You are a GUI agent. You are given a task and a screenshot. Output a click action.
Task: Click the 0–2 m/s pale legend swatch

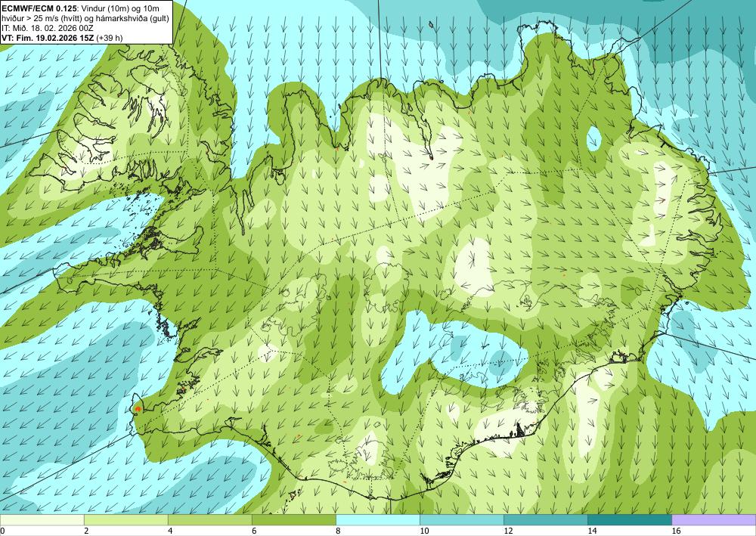42,520
